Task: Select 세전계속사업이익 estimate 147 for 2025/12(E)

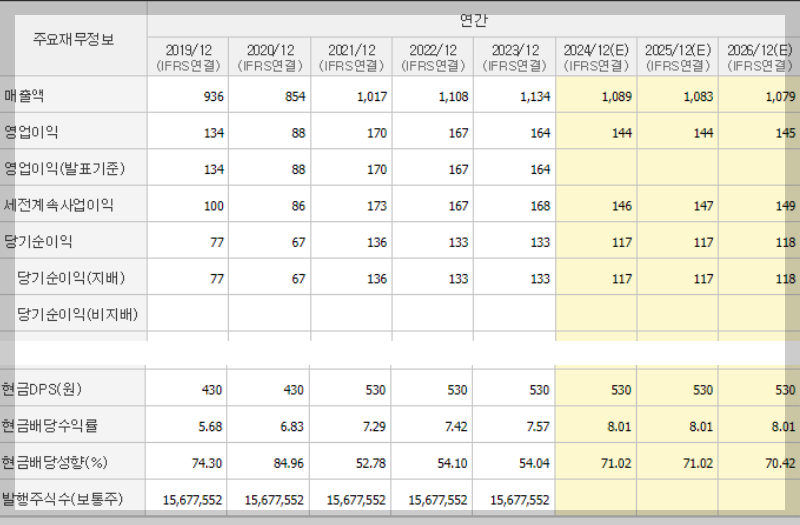Action: (x=704, y=206)
